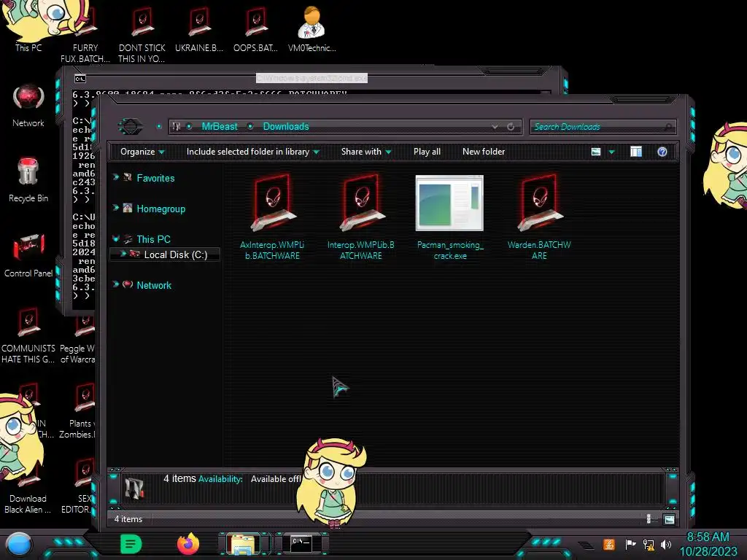Open Control Panel desktop icon

pos(28,255)
